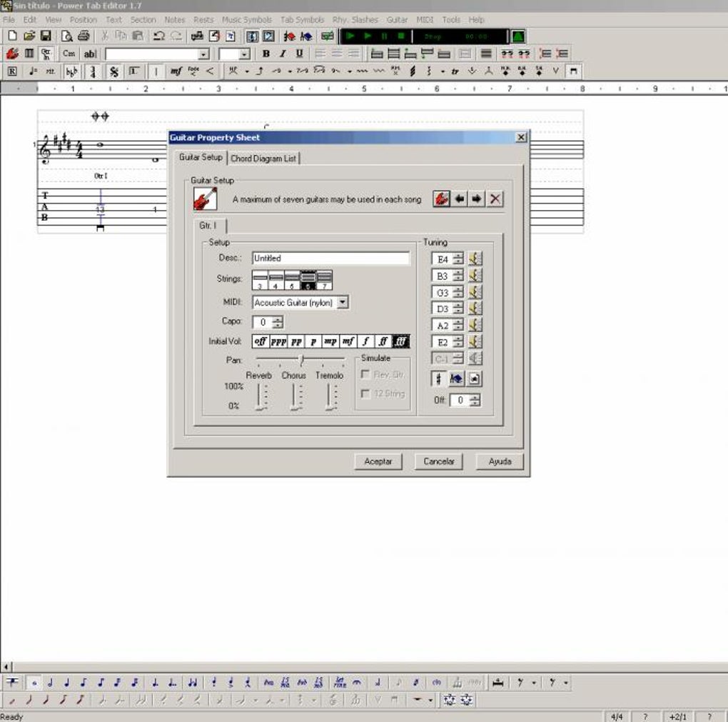
Task: Play the E4 string tuning note
Action: (x=475, y=259)
